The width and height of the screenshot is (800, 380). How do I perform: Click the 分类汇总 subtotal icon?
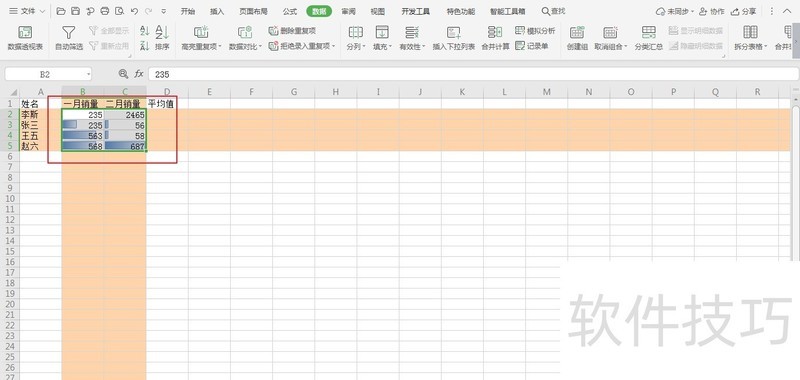coord(648,38)
